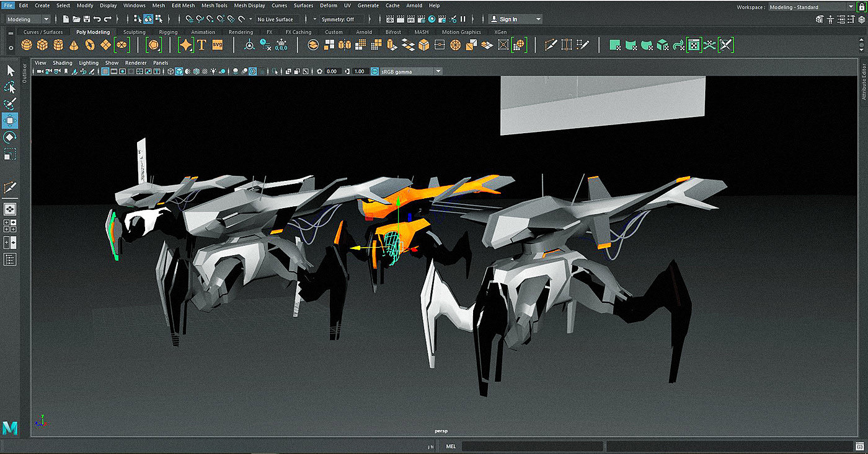This screenshot has width=868, height=454.
Task: Toggle smooth shade all in the viewport
Action: [x=179, y=72]
